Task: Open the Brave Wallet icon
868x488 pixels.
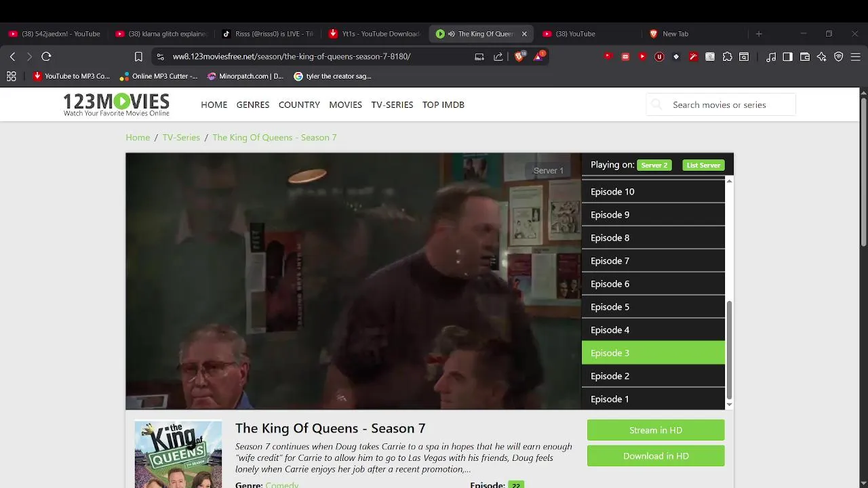Action: pos(805,57)
